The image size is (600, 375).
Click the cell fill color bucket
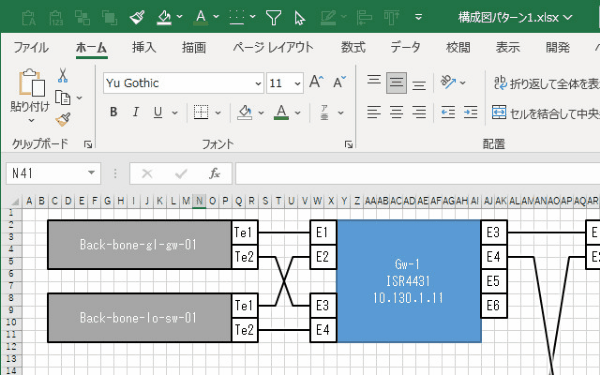(x=245, y=112)
